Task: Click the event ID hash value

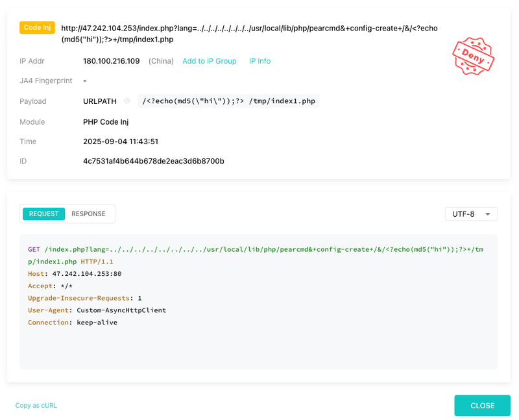Action: 154,161
